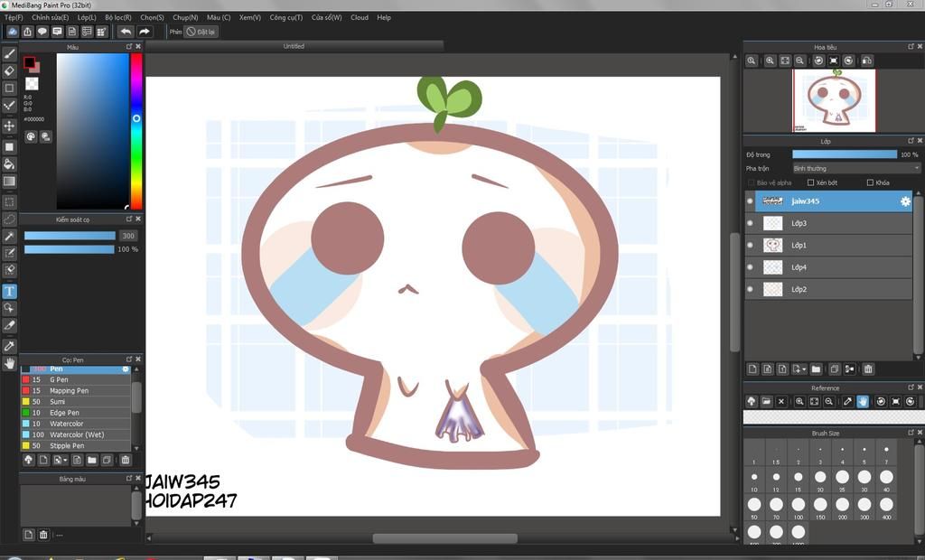This screenshot has width=925, height=560.
Task: Open the jaiw345 layer settings gear
Action: (905, 201)
